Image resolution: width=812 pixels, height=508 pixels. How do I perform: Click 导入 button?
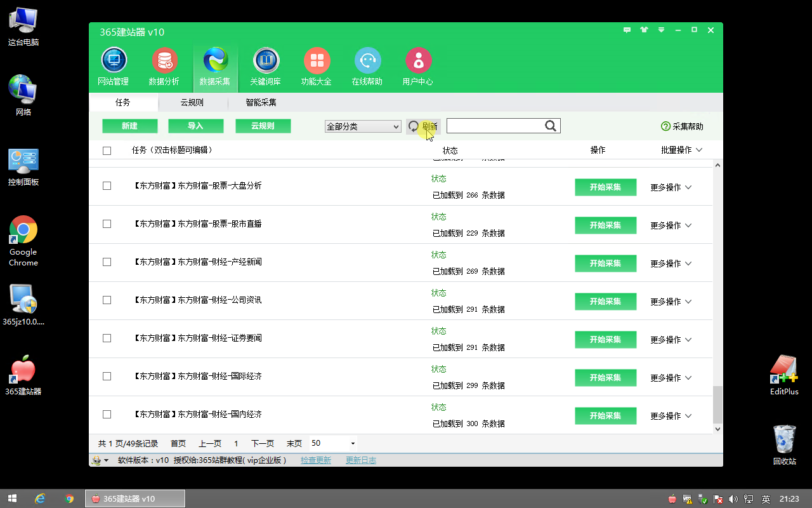pyautogui.click(x=195, y=126)
